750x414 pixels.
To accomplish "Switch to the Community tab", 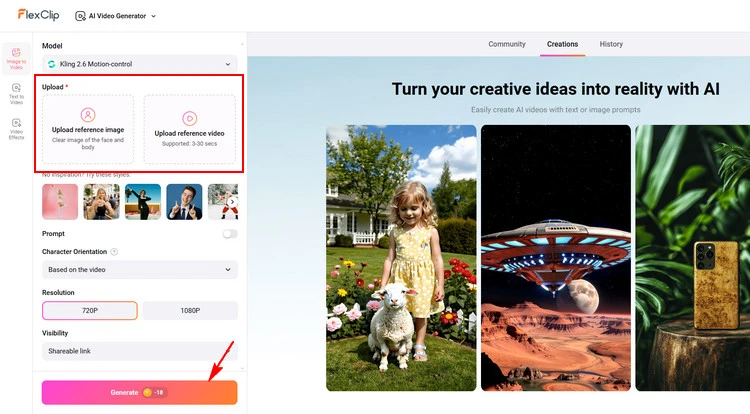I will coord(507,44).
